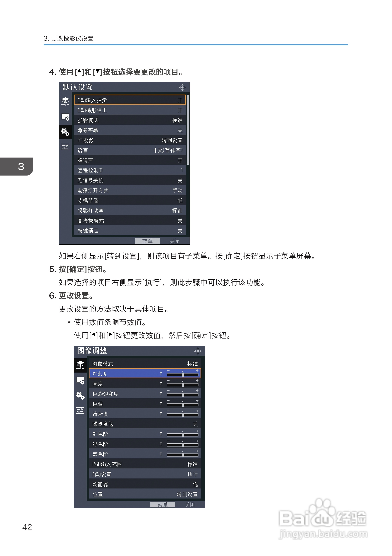392x556 pixels.
Task: Click 执行 on 自动设置 row
Action: pos(192,474)
